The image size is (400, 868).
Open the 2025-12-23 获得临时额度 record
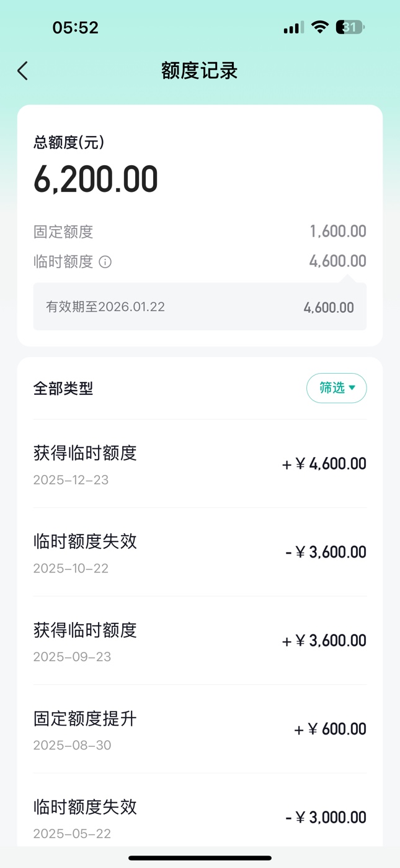200,464
